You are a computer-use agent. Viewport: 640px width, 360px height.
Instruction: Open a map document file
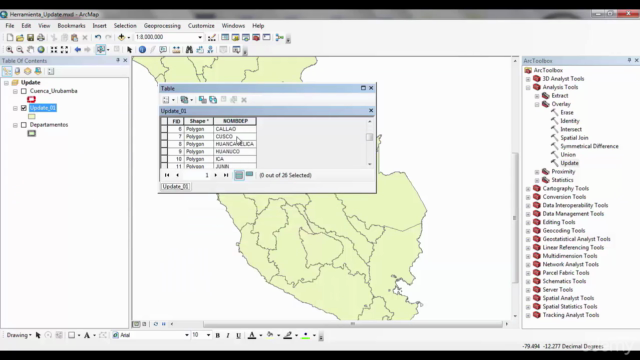pos(20,38)
